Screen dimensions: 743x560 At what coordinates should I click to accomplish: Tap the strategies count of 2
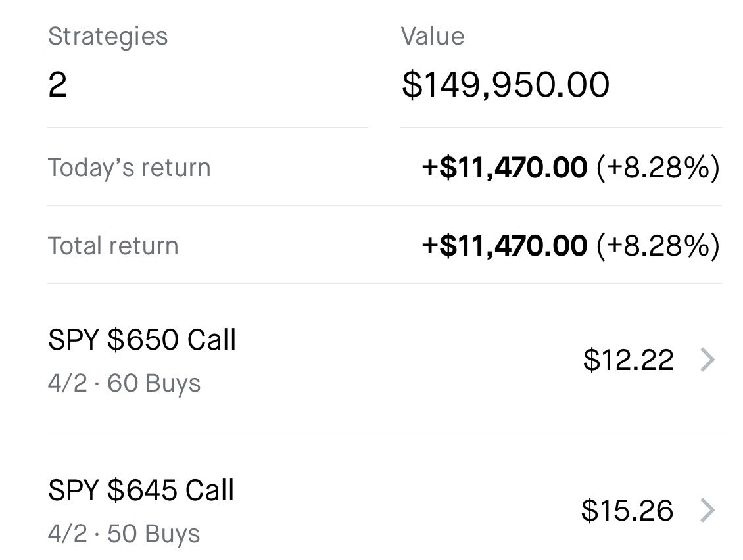(57, 85)
